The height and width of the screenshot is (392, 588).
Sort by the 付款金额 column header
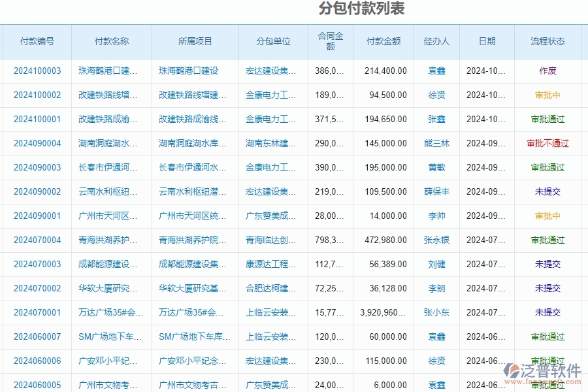click(x=383, y=41)
